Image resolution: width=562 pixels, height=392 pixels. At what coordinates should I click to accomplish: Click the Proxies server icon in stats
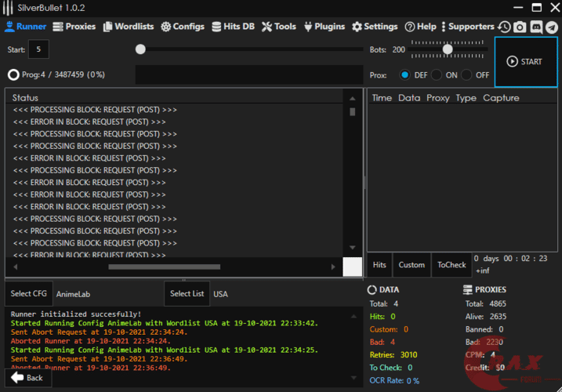tap(468, 290)
